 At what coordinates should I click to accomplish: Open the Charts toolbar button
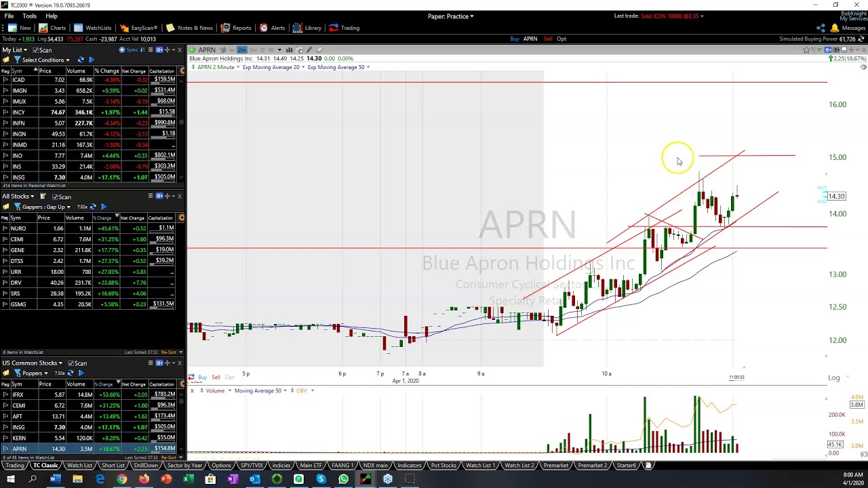[52, 28]
